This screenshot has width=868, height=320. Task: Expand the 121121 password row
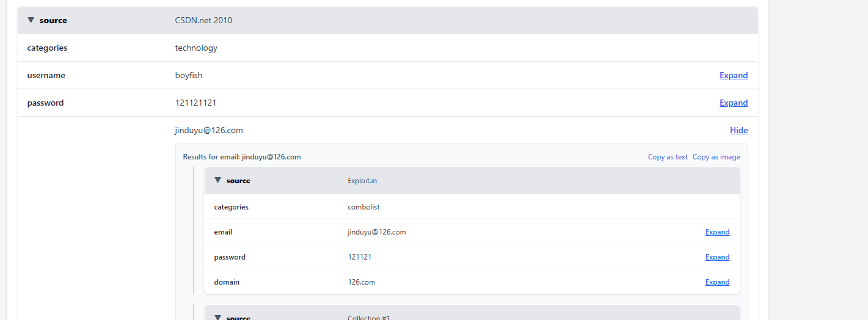pos(717,257)
